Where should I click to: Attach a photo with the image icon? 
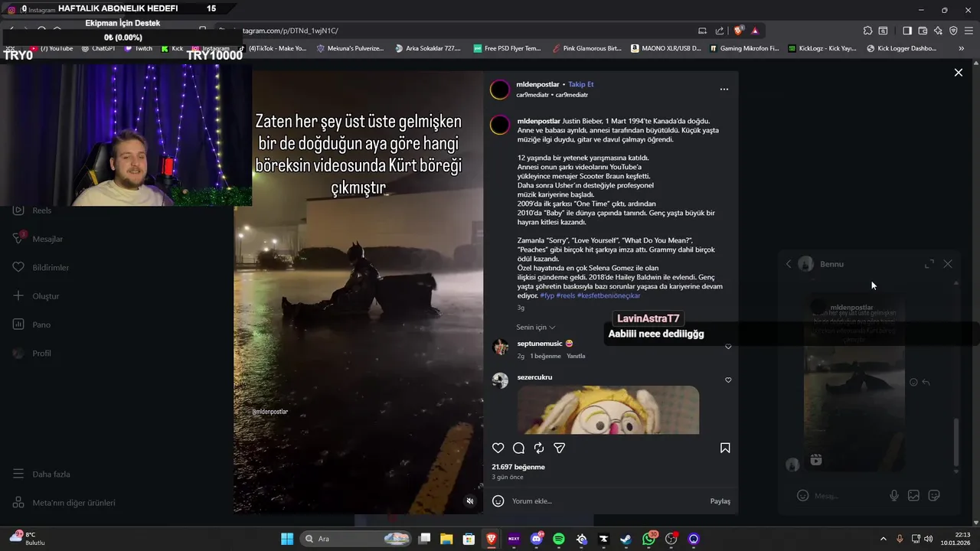click(x=913, y=495)
